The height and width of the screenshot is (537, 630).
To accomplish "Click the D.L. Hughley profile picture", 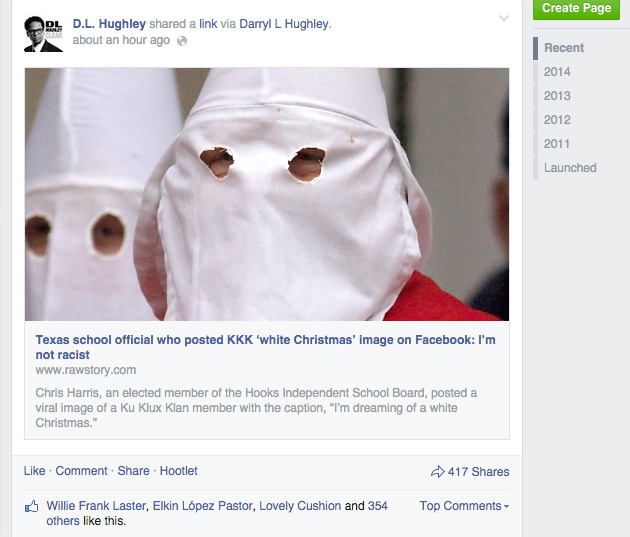I will (x=43, y=33).
